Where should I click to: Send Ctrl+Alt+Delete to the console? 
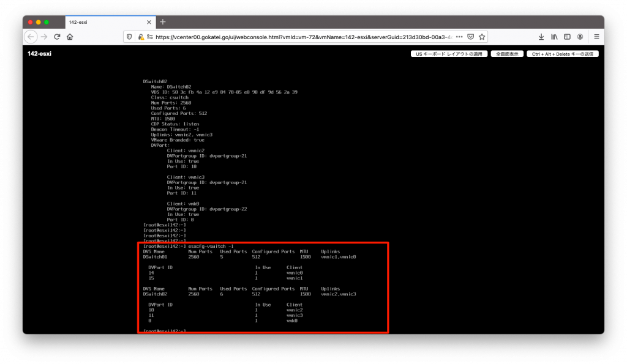tap(562, 53)
